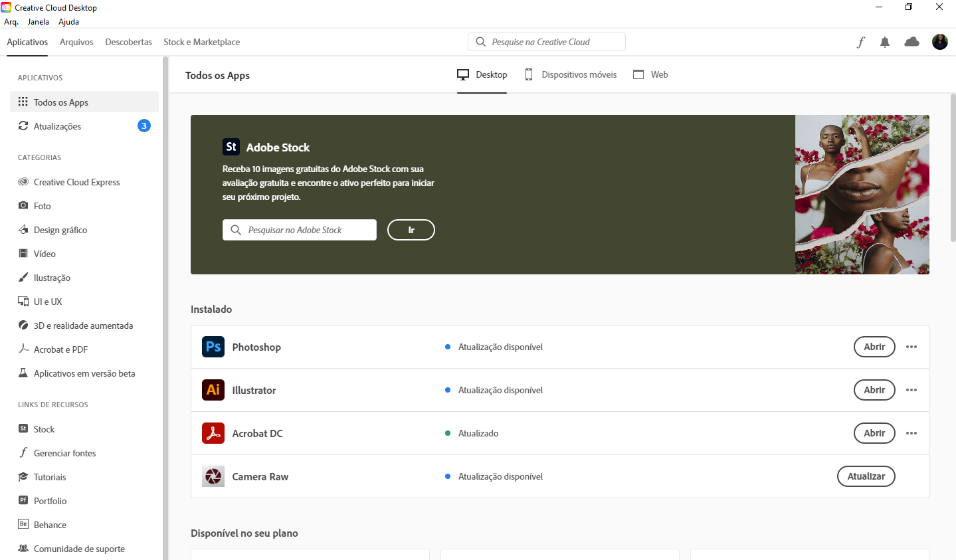Click the Photoshop app icon
Screen dimensions: 956x560
tap(213, 347)
